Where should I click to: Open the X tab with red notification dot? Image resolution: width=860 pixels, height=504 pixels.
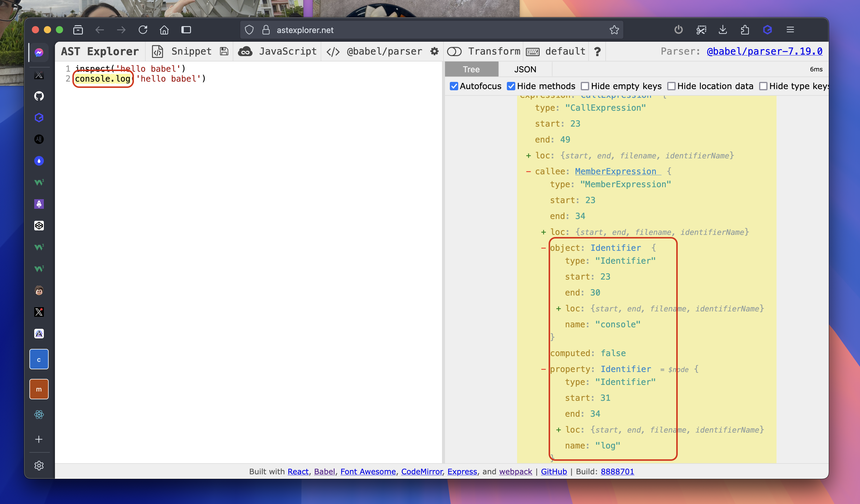pos(39,312)
